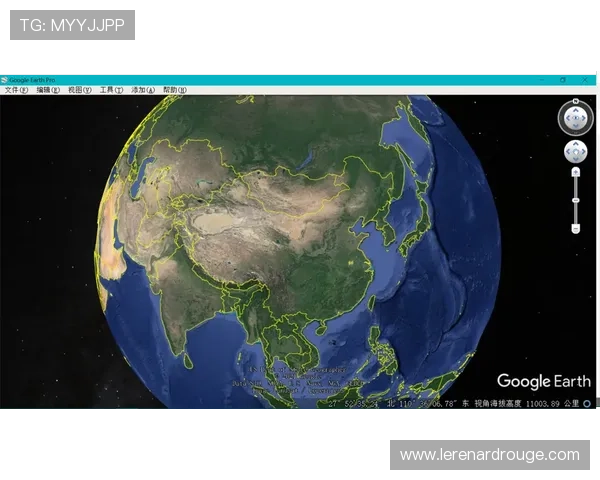Click the look-up arrow on the look joystick
The image size is (600, 480).
click(x=575, y=109)
